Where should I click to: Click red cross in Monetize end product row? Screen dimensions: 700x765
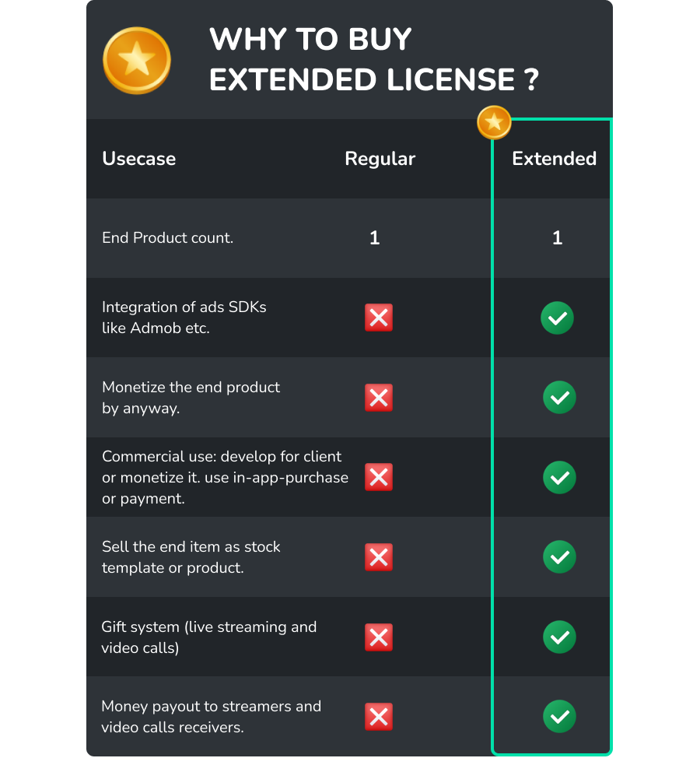coord(379,398)
